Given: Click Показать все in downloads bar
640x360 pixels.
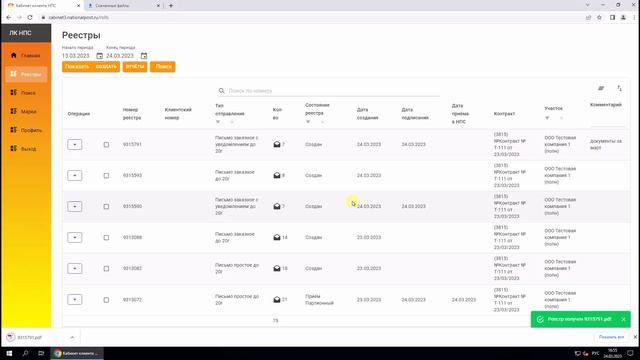Looking at the screenshot, I should (x=611, y=337).
